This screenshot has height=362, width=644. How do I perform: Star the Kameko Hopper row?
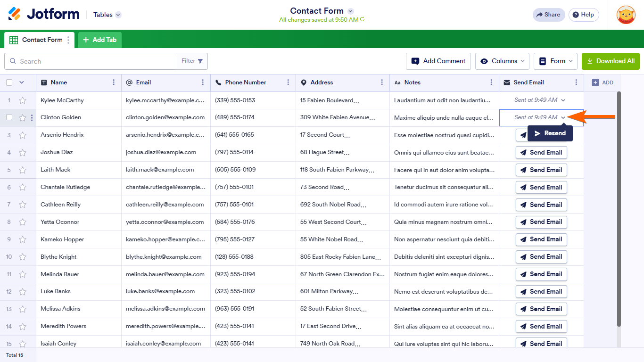(23, 239)
